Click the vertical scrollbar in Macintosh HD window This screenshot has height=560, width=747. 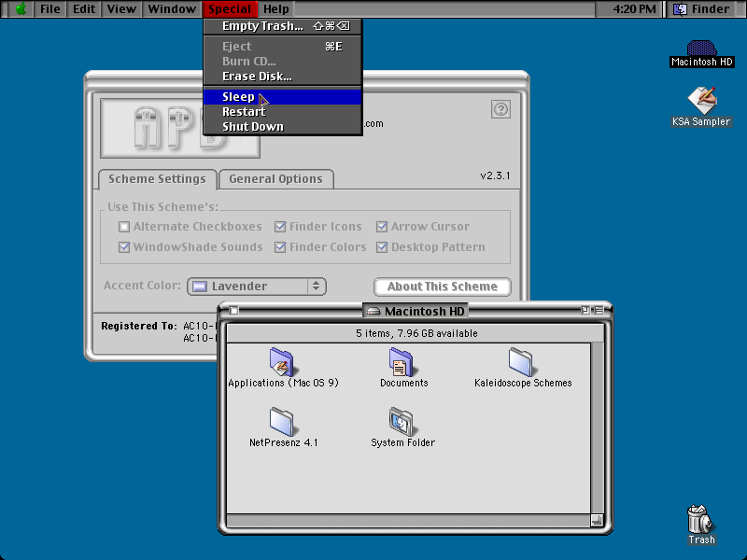click(598, 428)
